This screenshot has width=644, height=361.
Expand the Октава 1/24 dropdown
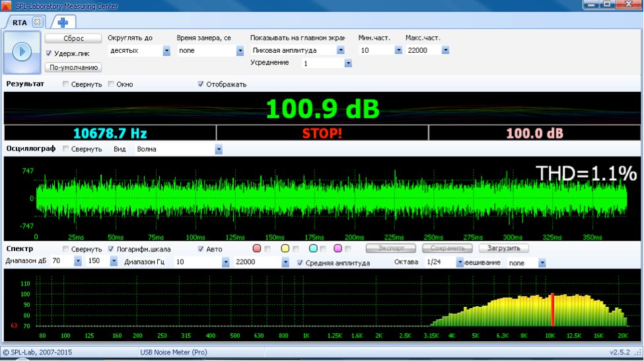click(460, 263)
